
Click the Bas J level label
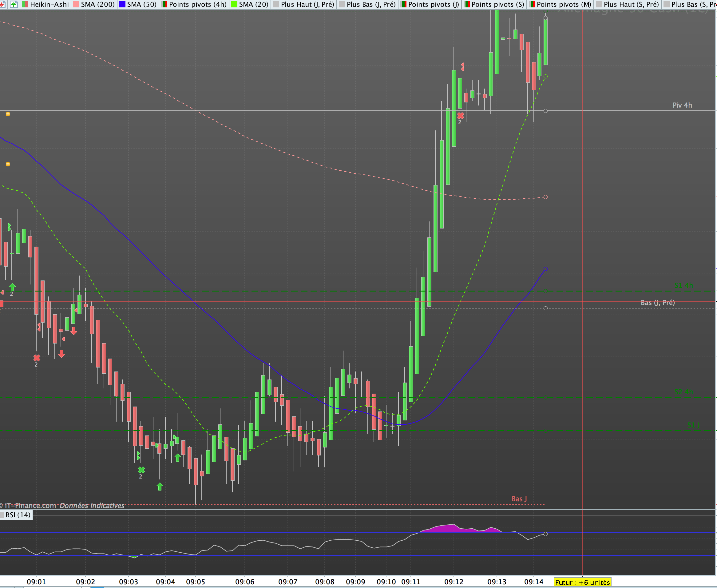(519, 499)
